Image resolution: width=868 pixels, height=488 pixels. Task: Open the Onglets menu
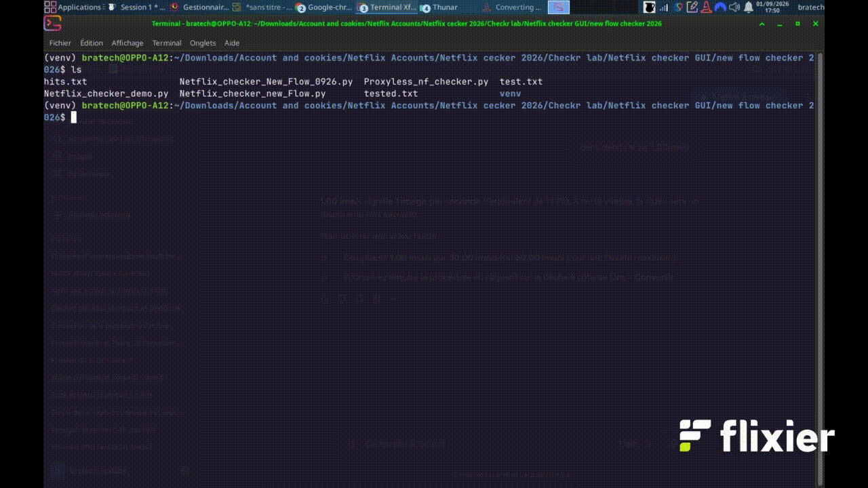click(x=203, y=43)
